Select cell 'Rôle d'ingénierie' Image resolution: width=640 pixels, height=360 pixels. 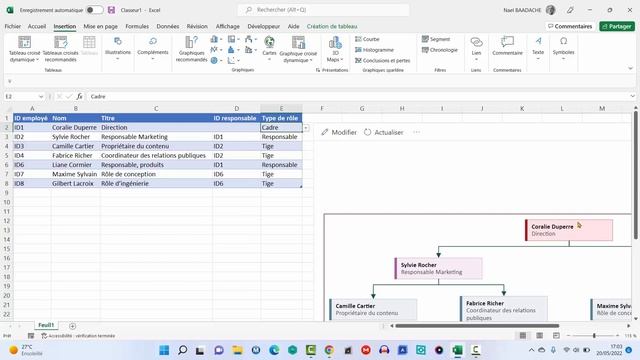click(x=156, y=184)
